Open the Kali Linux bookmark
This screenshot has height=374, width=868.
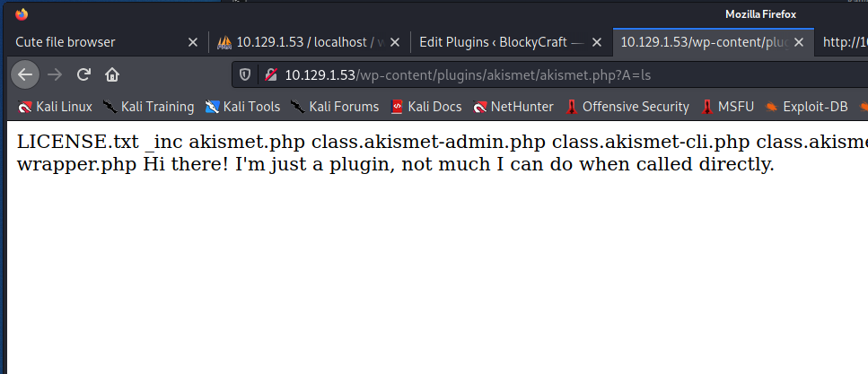pyautogui.click(x=56, y=107)
